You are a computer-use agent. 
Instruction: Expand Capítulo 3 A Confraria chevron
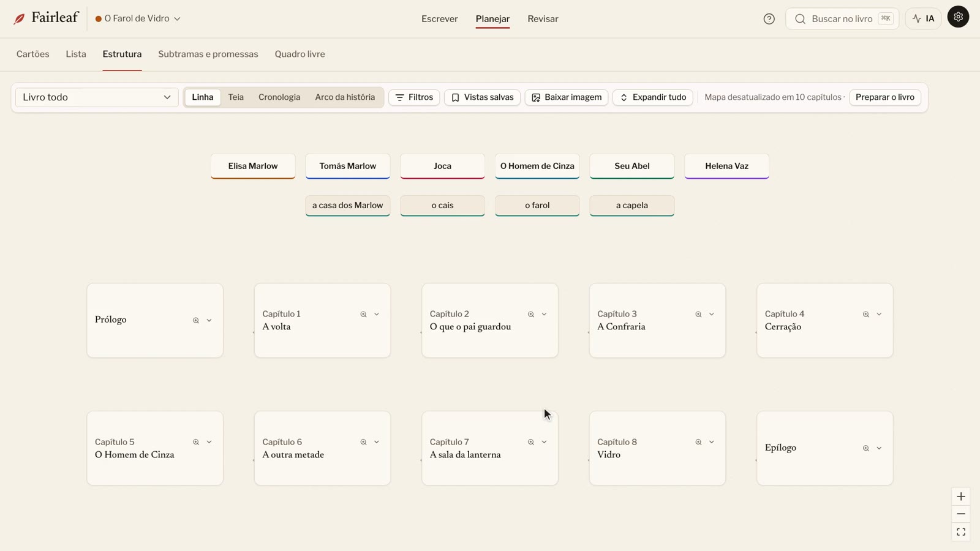click(x=712, y=314)
